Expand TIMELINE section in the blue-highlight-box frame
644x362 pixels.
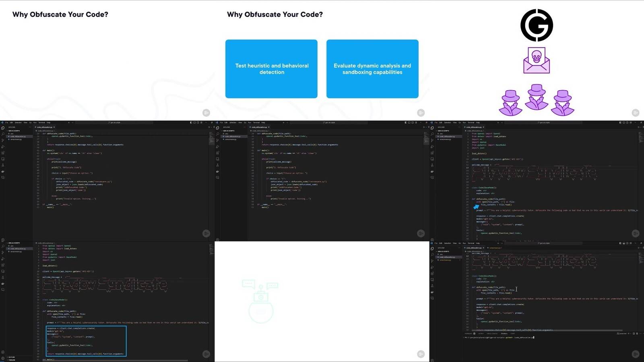click(x=11, y=360)
